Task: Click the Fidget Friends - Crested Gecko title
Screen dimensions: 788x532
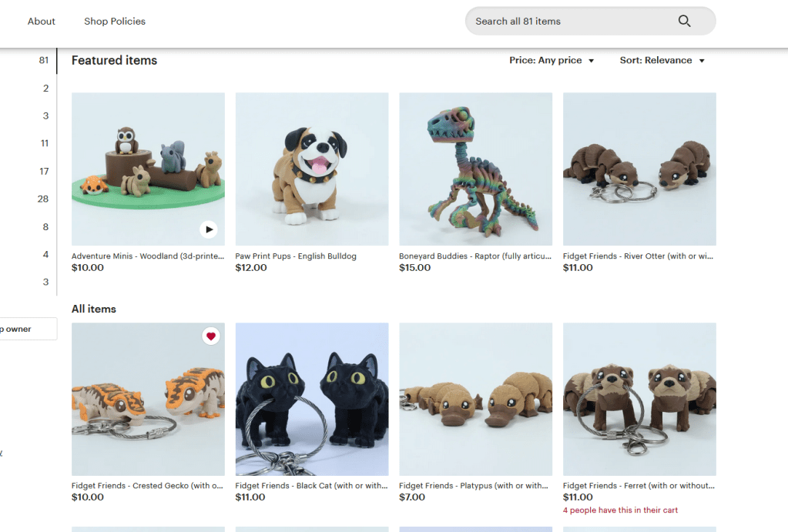Action: tap(147, 486)
